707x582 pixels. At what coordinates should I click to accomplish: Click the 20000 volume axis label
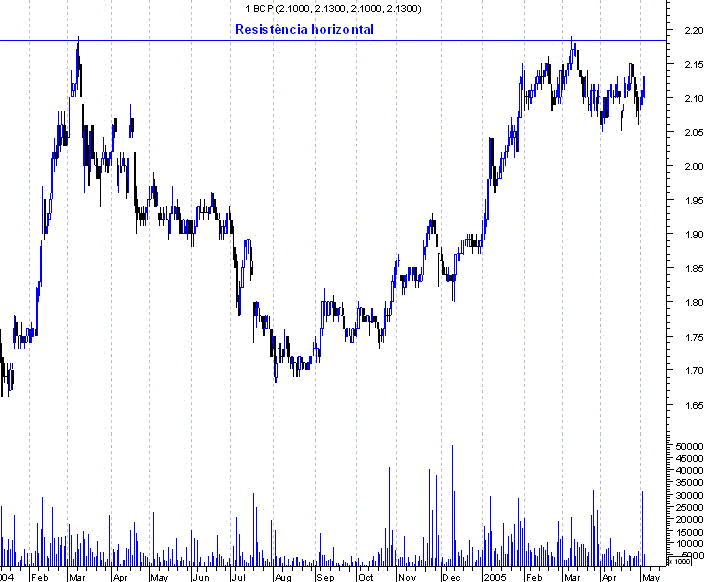click(x=689, y=519)
